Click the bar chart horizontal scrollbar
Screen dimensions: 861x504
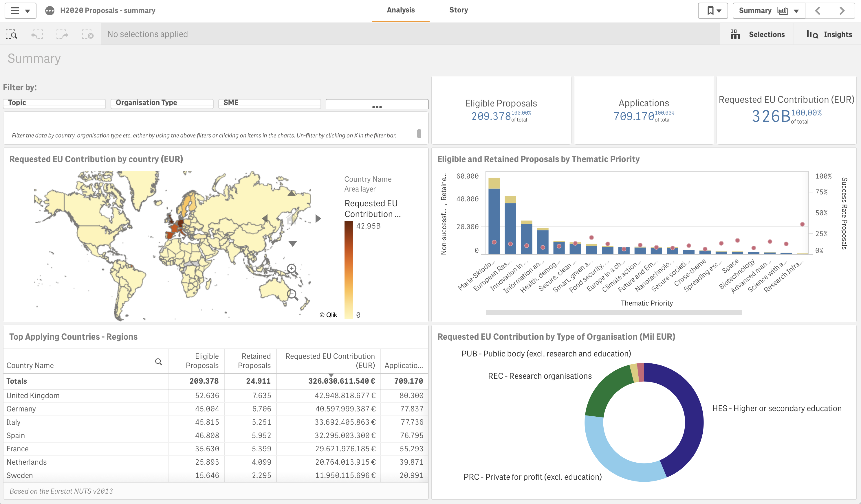point(613,312)
